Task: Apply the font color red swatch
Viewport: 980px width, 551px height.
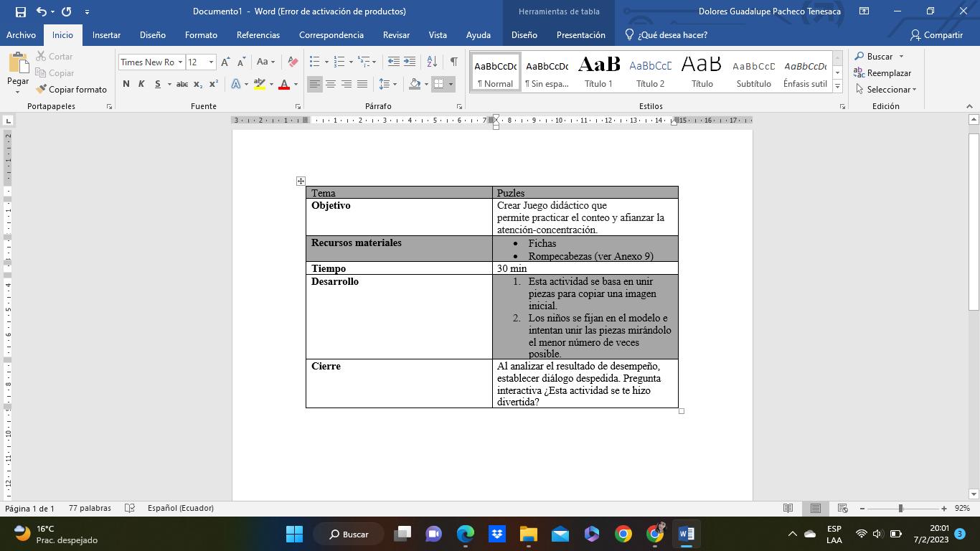Action: tap(284, 85)
